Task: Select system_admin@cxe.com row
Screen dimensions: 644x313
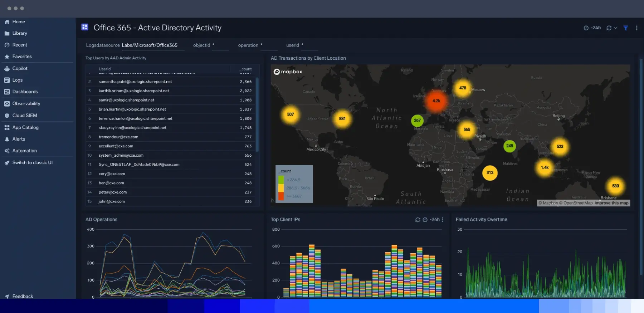Action: (x=170, y=156)
